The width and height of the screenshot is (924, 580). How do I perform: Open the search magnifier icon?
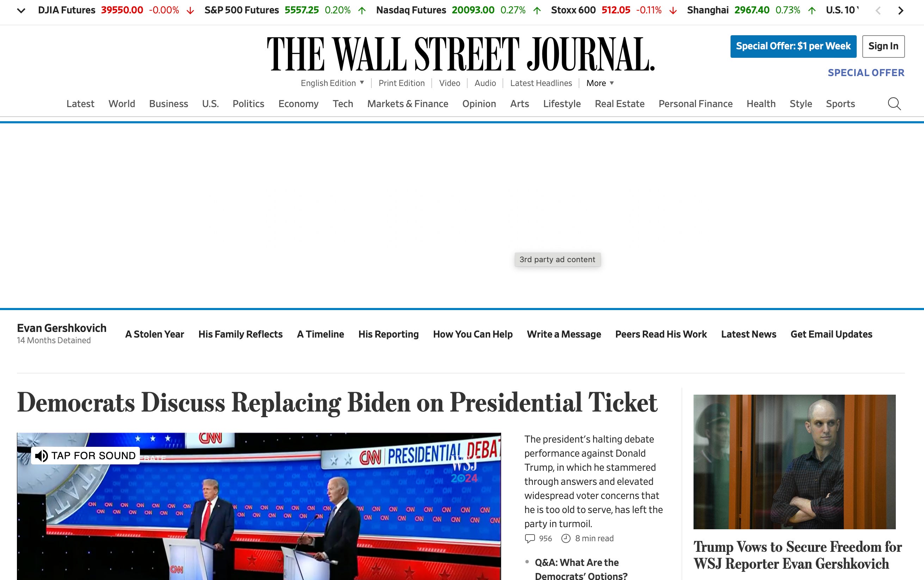pos(894,104)
